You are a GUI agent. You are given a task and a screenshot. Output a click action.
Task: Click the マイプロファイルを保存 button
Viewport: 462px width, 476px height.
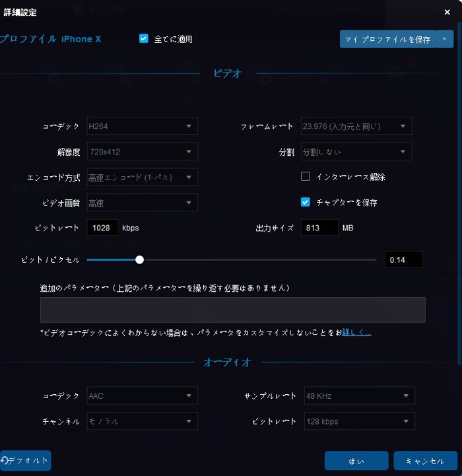(x=387, y=40)
